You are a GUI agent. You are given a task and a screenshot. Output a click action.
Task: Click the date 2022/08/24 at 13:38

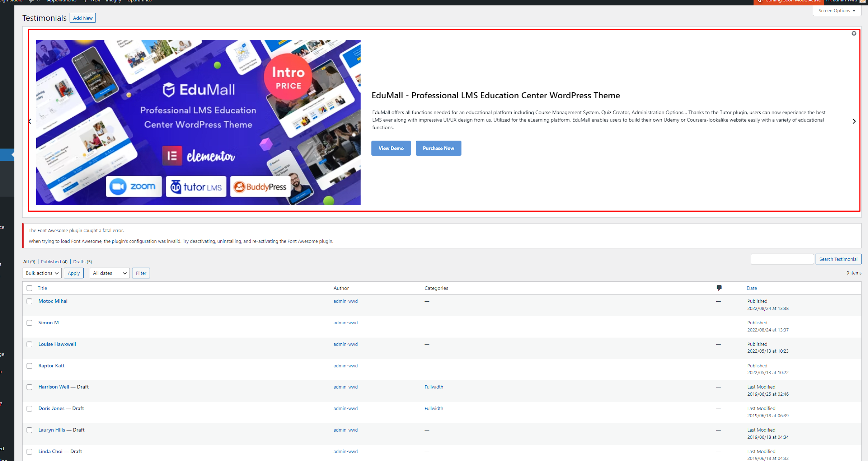click(x=768, y=308)
